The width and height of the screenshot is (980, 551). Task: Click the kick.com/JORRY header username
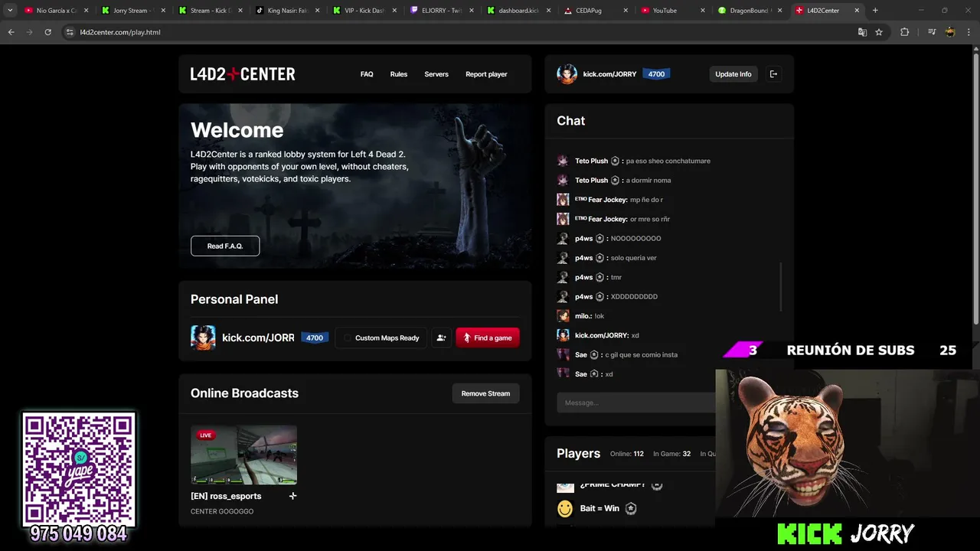(x=609, y=74)
